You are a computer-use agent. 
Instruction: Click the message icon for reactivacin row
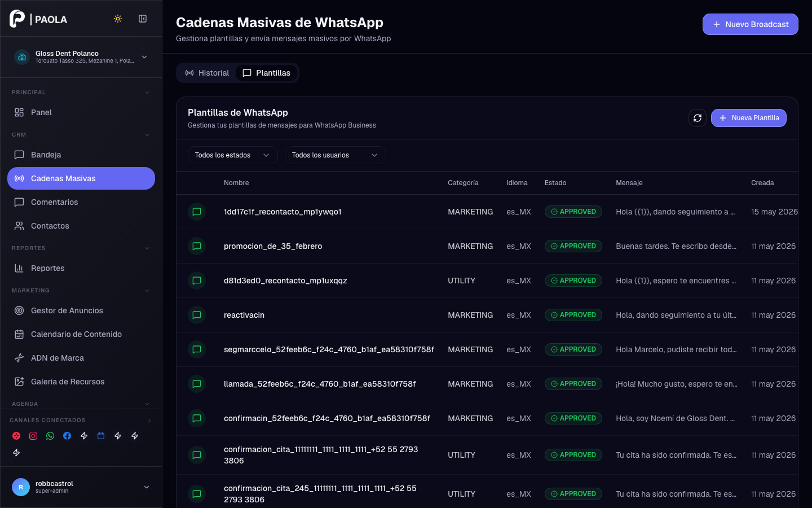(197, 315)
